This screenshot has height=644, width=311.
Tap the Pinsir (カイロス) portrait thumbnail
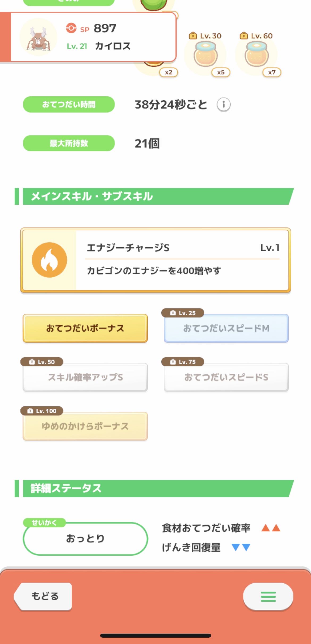39,38
